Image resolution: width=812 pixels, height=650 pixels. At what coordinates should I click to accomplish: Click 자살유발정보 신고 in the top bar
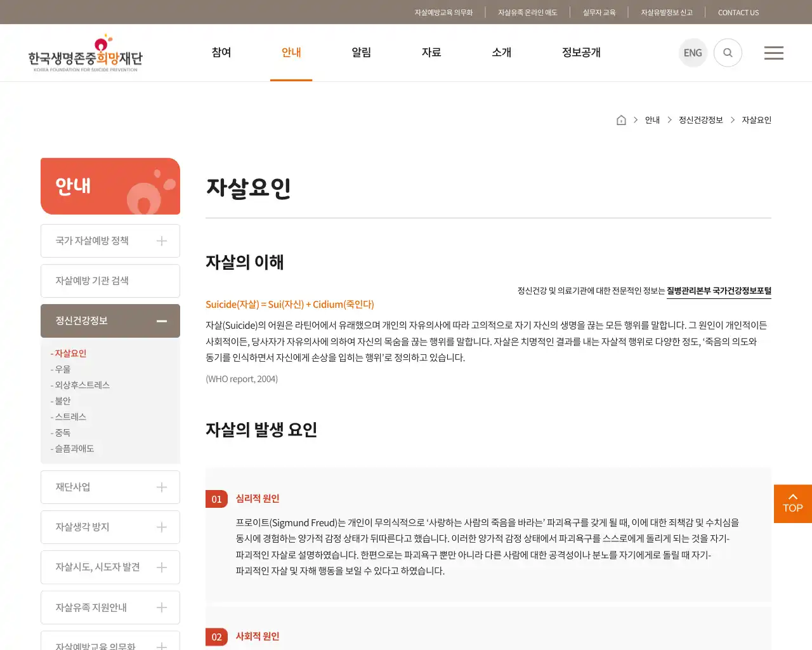click(x=666, y=12)
